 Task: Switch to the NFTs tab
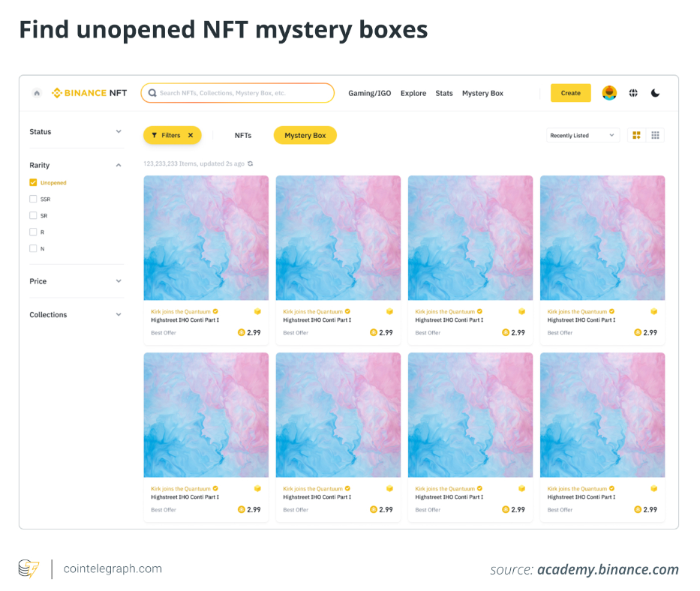pyautogui.click(x=243, y=136)
